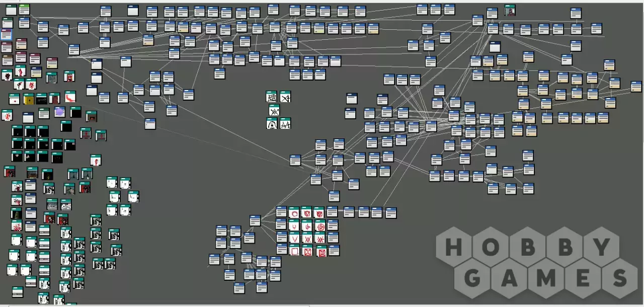The height and width of the screenshot is (307, 644).
Task: Select the node highlighted with blue border
Action: 6,35
